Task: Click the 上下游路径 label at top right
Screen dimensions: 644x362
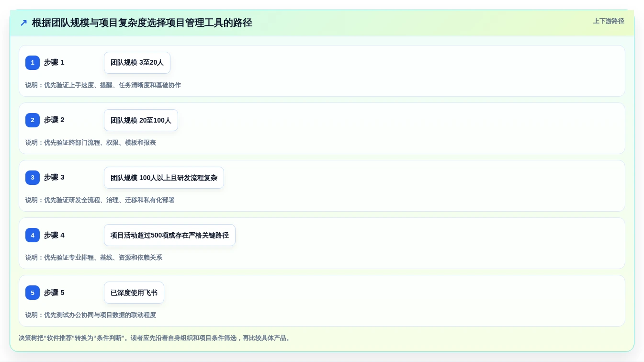Action: click(x=609, y=21)
